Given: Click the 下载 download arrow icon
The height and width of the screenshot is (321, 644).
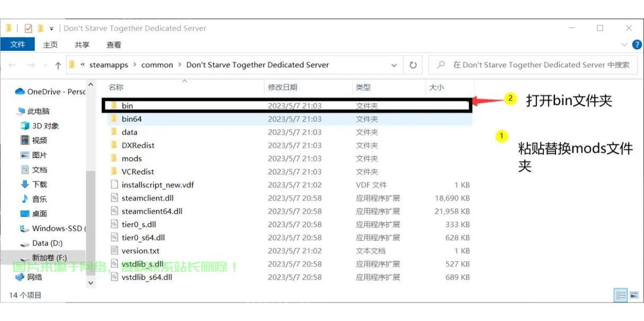Looking at the screenshot, I should [x=24, y=184].
